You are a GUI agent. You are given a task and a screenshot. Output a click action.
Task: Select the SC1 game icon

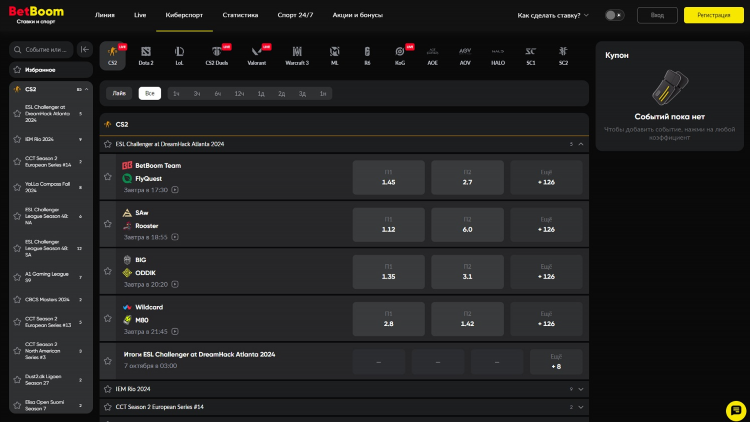(530, 56)
